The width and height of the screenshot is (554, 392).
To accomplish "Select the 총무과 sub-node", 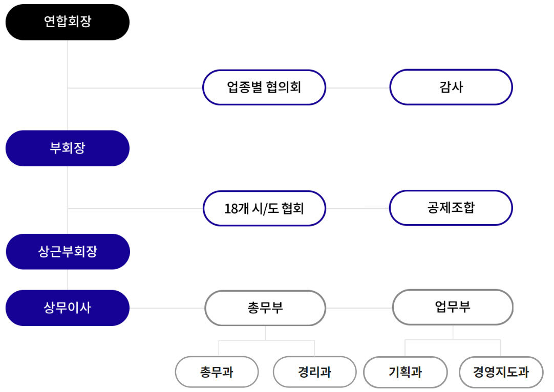I will (x=217, y=372).
